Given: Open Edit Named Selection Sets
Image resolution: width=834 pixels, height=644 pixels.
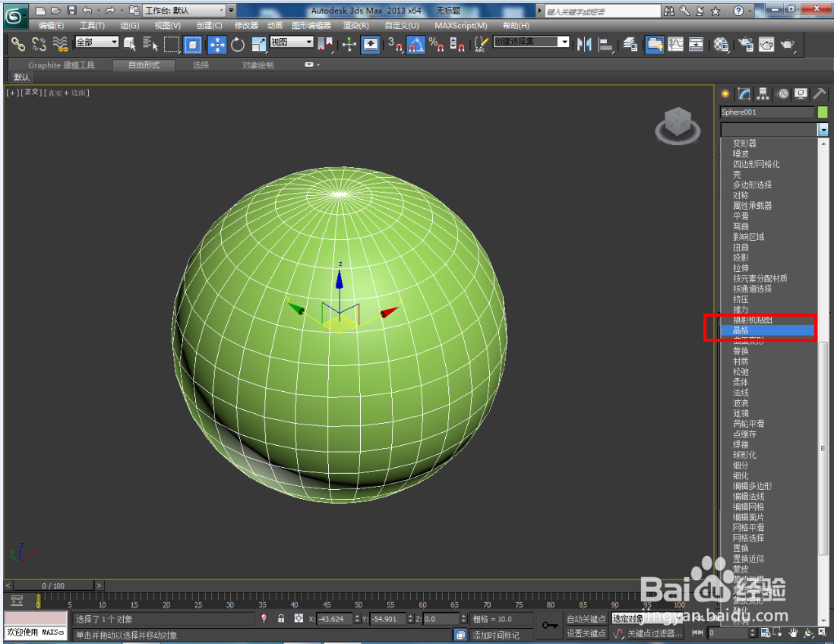Looking at the screenshot, I should tap(481, 44).
